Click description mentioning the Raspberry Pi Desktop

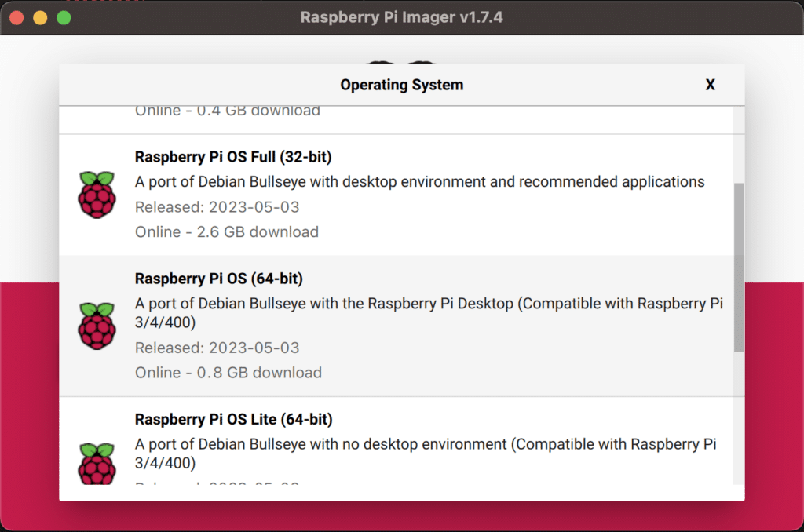(x=429, y=312)
